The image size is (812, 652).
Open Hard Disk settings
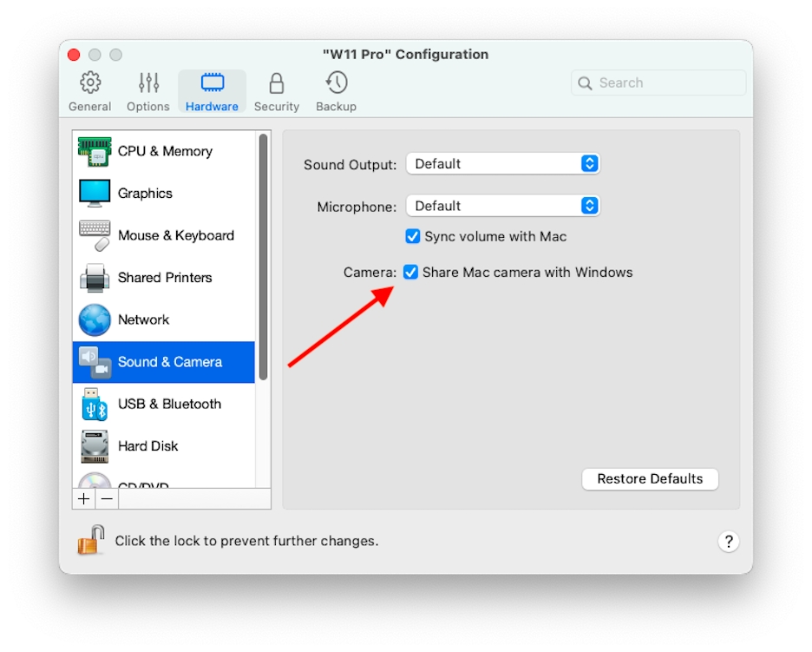tap(147, 446)
